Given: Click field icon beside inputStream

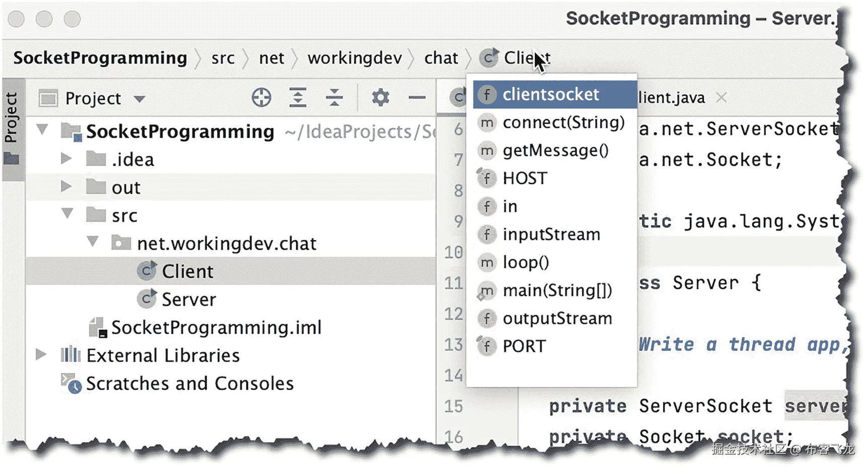Looking at the screenshot, I should coord(487,235).
